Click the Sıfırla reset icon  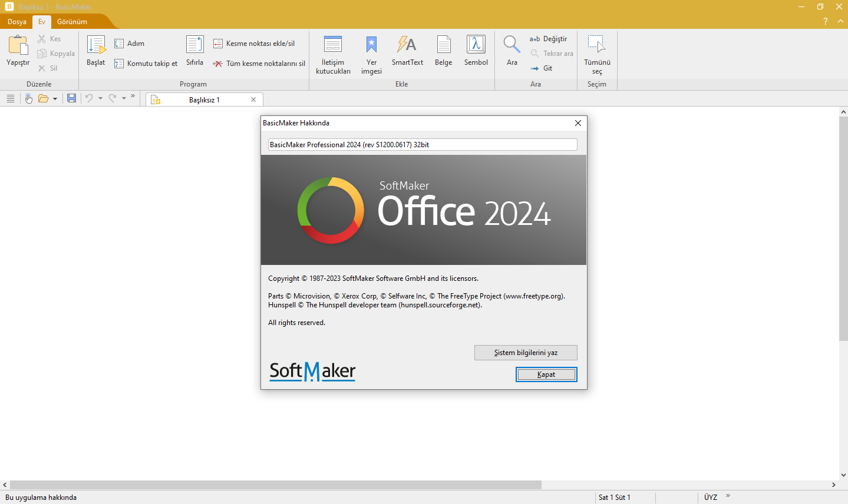tap(195, 45)
